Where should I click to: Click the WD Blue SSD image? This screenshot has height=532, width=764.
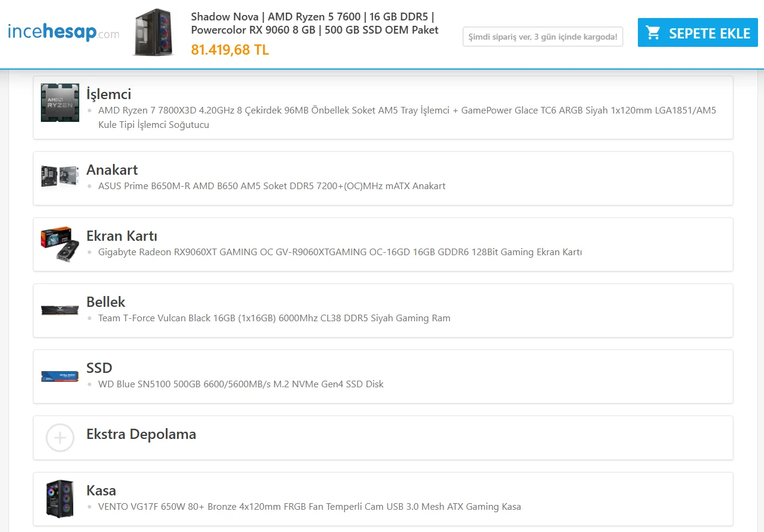tap(60, 376)
